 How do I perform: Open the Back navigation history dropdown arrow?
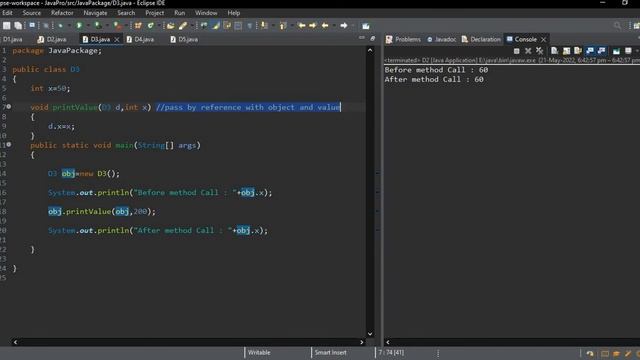coord(334,26)
